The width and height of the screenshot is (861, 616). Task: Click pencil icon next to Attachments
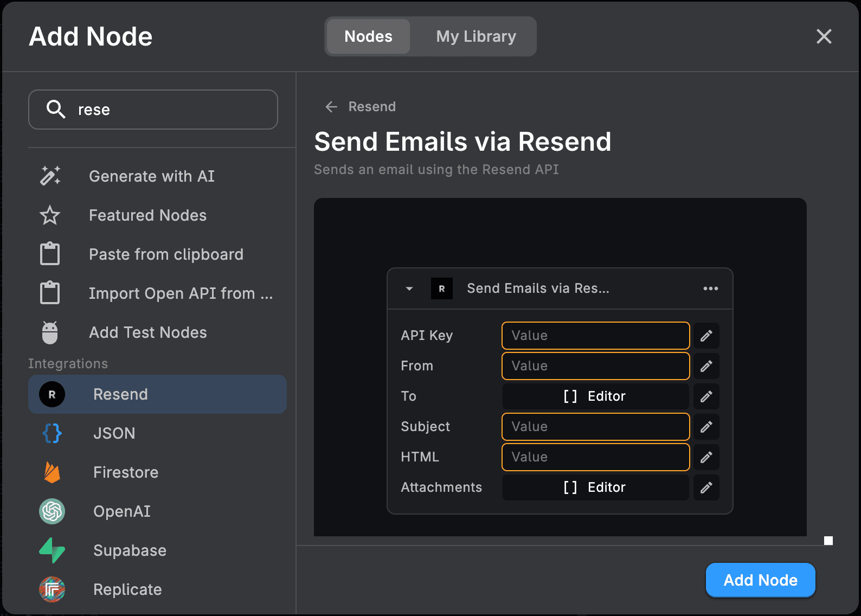point(706,487)
